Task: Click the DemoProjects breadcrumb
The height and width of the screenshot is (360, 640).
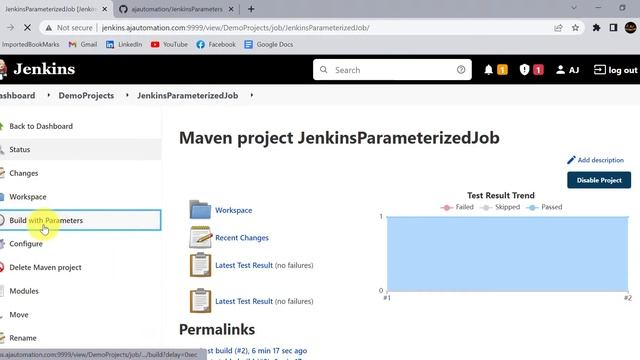Action: click(x=86, y=95)
